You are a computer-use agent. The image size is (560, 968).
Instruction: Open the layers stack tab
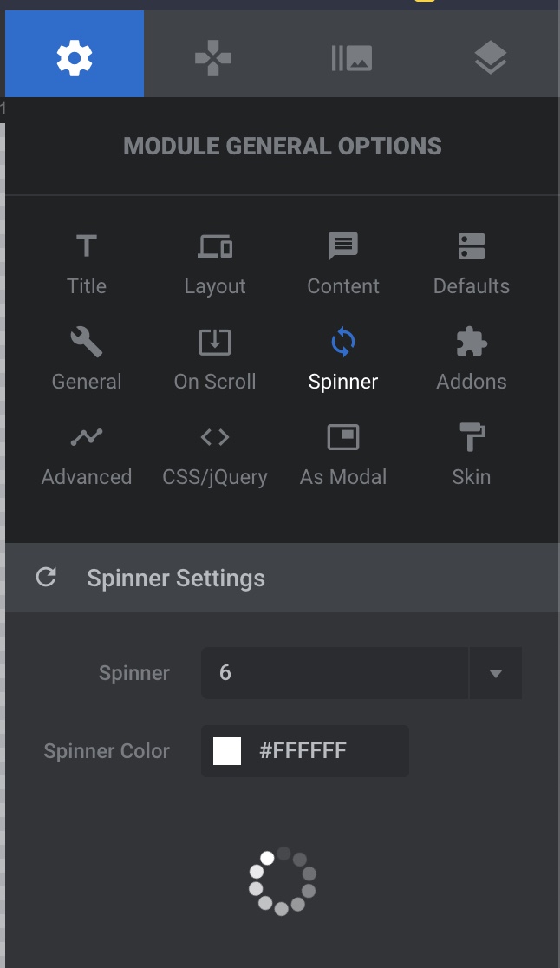(x=491, y=58)
